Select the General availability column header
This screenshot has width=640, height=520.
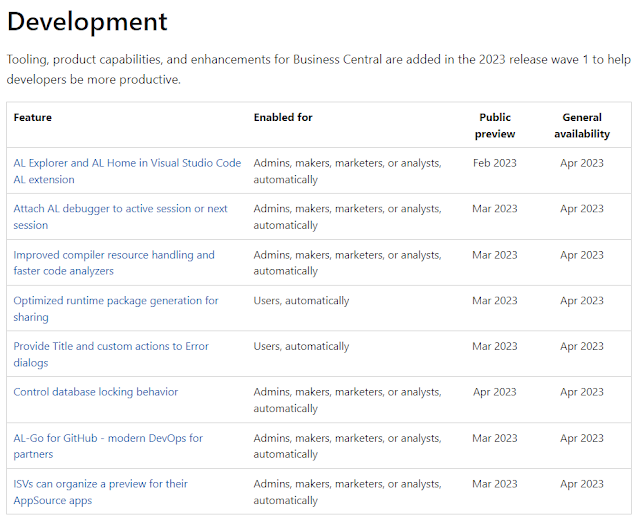pyautogui.click(x=582, y=125)
